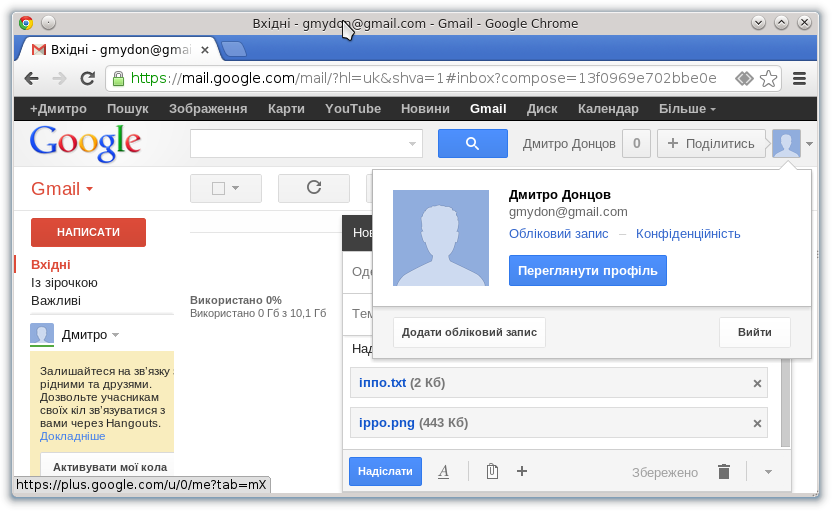Sign out with Вийти button
The width and height of the screenshot is (834, 512).
pos(754,332)
